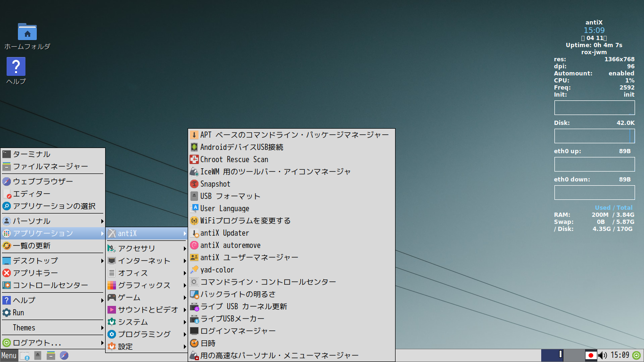Image resolution: width=644 pixels, height=362 pixels.
Task: Expand the プログラミング category
Action: [147, 334]
